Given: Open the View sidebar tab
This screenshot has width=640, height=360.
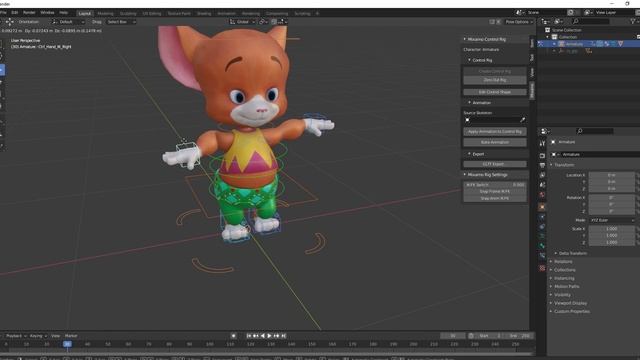Looking at the screenshot, I should click(532, 73).
